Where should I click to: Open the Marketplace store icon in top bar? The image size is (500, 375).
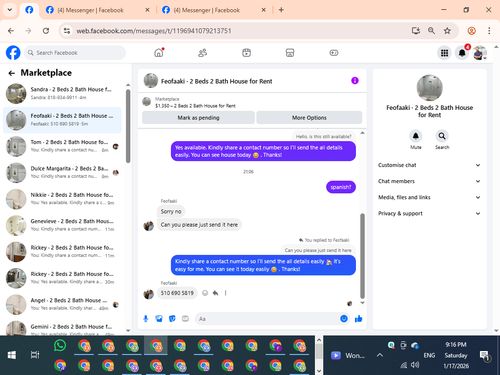[290, 53]
